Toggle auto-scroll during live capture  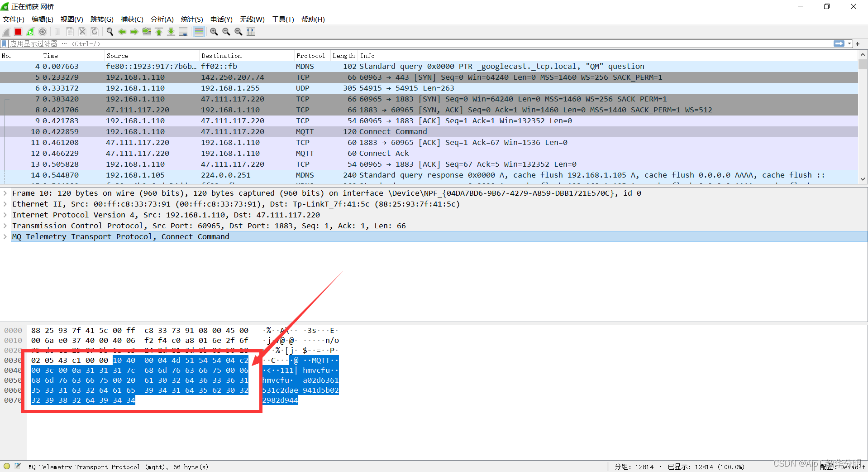[x=183, y=32]
